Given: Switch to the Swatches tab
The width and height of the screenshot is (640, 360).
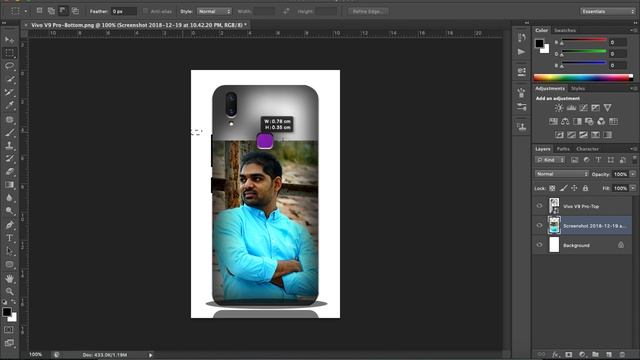Looking at the screenshot, I should pyautogui.click(x=564, y=30).
